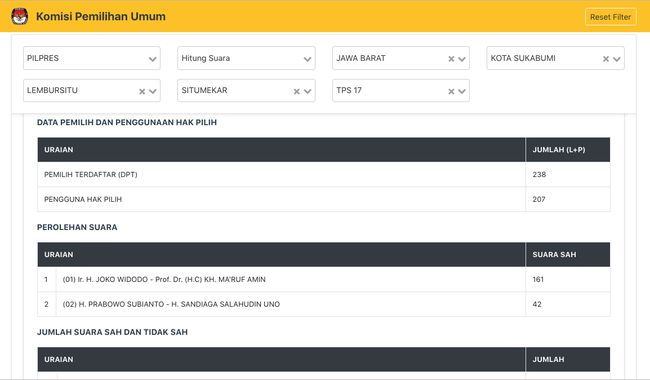
Task: Click the PEMILIH TERDAFTAR (DPT) row
Action: click(x=324, y=174)
